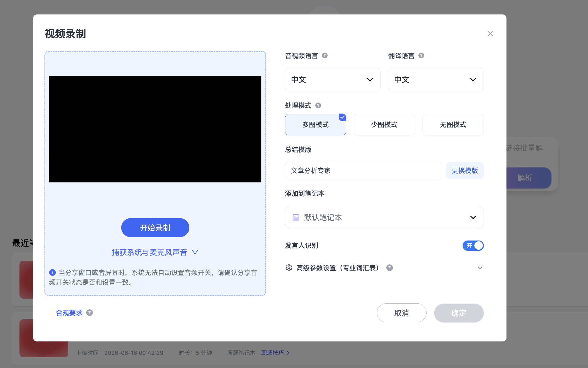Image resolution: width=588 pixels, height=368 pixels.
Task: Toggle 发言人识别 switch off
Action: (x=473, y=246)
